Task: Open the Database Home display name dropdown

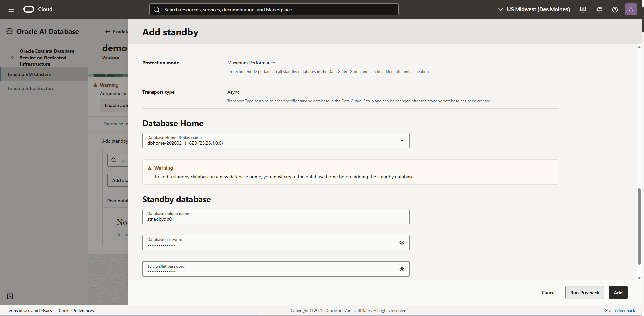Action: (x=402, y=140)
